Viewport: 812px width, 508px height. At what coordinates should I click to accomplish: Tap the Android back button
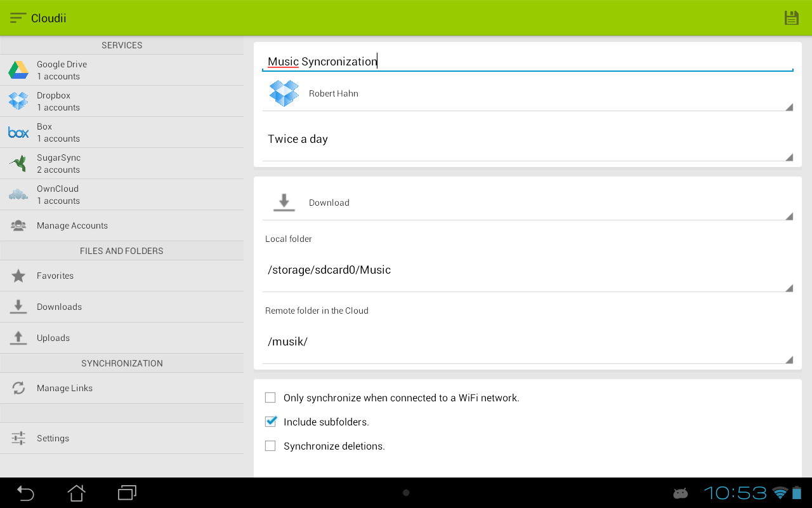click(x=25, y=493)
